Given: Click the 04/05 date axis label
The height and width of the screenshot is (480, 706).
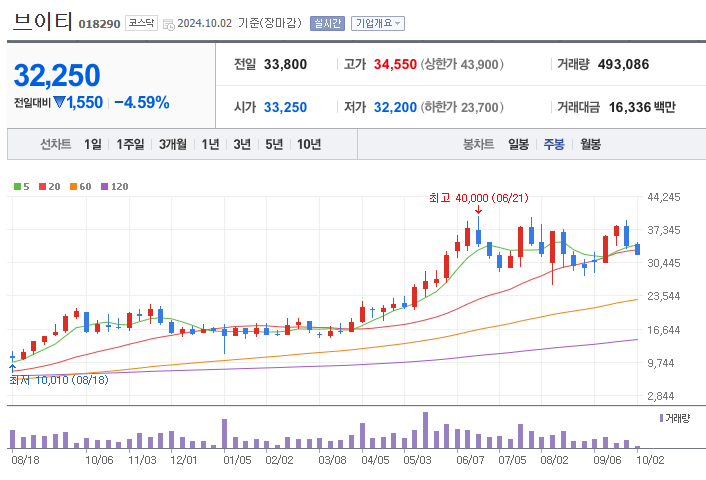Looking at the screenshot, I should click(375, 460).
